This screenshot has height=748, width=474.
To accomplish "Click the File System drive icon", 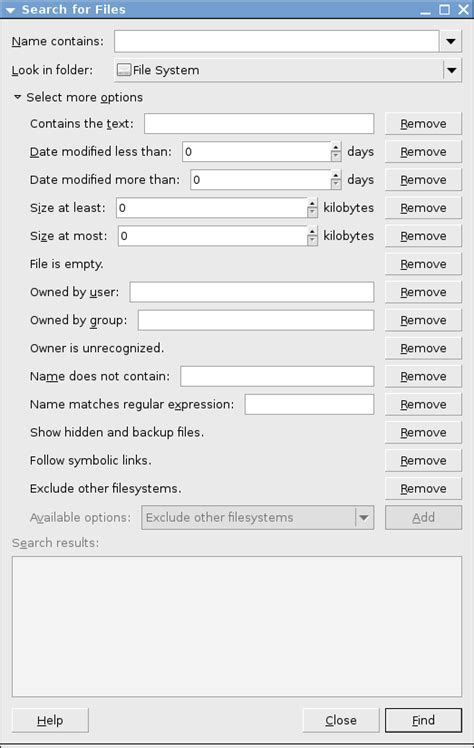I will pos(124,70).
